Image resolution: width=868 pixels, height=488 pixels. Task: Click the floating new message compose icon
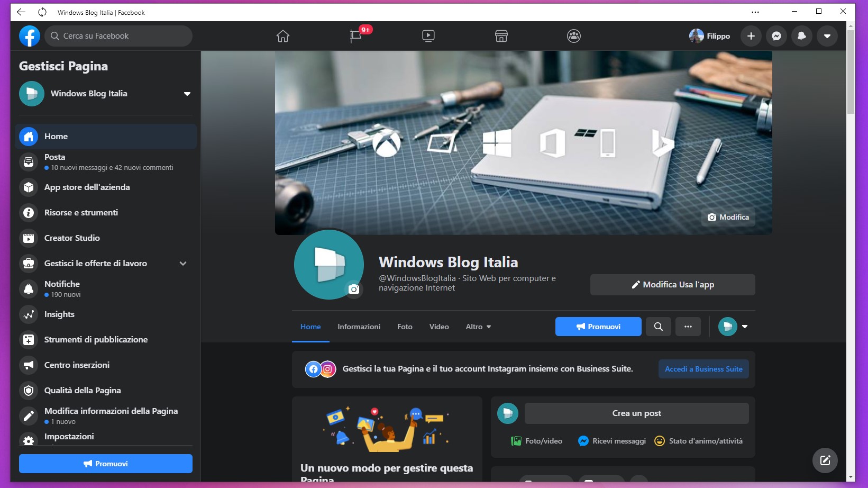(x=825, y=460)
